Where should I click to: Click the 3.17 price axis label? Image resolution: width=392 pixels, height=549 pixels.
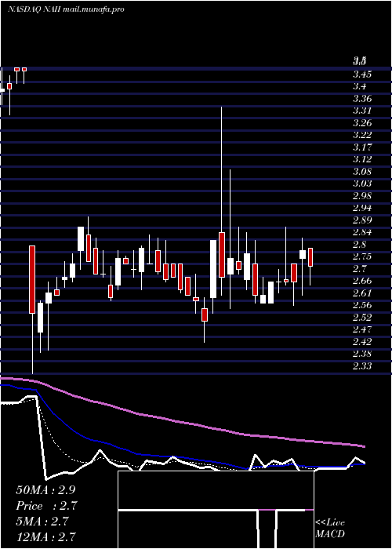click(x=362, y=147)
